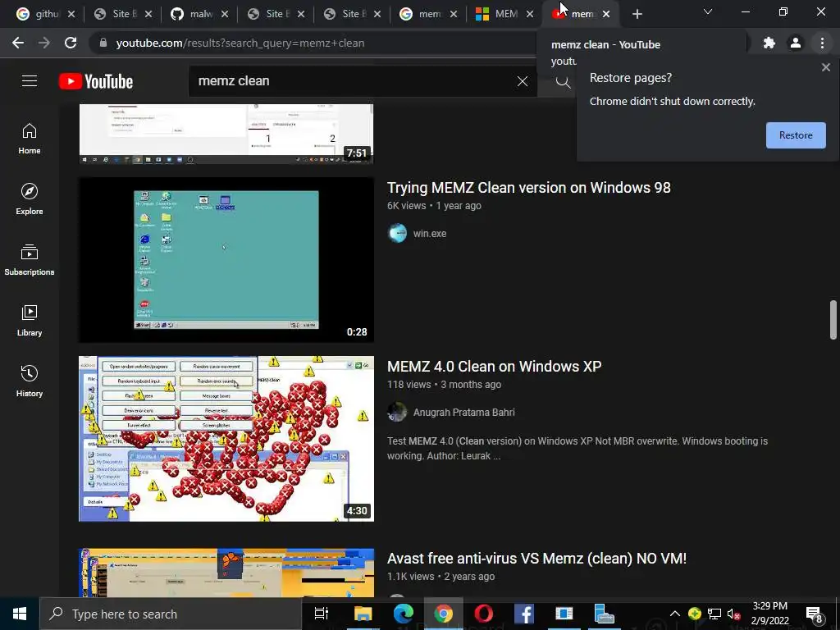This screenshot has height=630, width=840.
Task: Click the taskbar 'Type here to search' box
Action: [171, 614]
